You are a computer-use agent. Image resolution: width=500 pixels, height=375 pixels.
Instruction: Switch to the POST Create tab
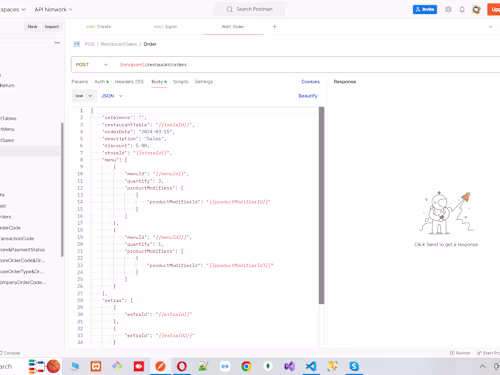(x=99, y=27)
